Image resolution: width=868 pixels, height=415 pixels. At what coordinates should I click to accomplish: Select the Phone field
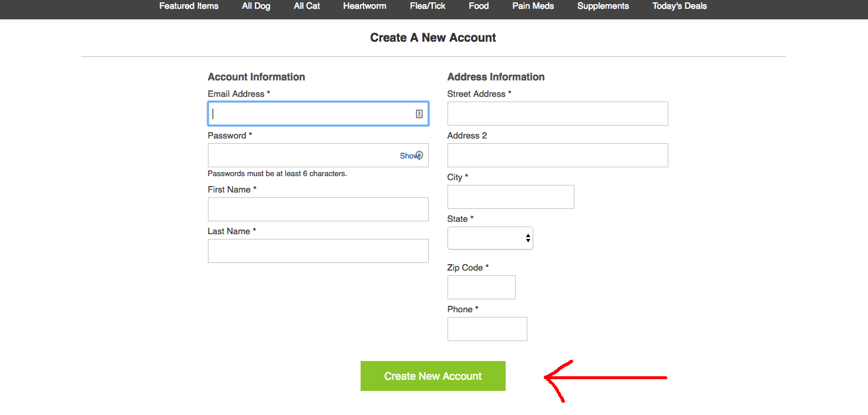[x=487, y=329]
